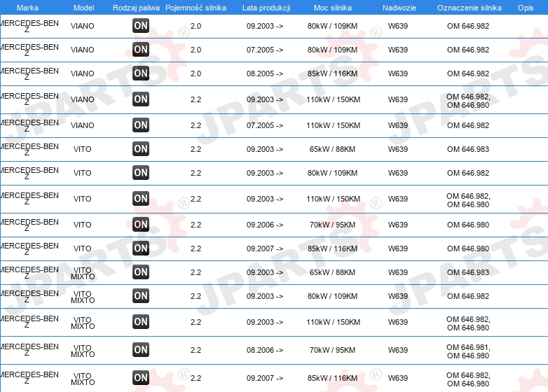Select VIANO model in the 08.2005 row

[83, 73]
